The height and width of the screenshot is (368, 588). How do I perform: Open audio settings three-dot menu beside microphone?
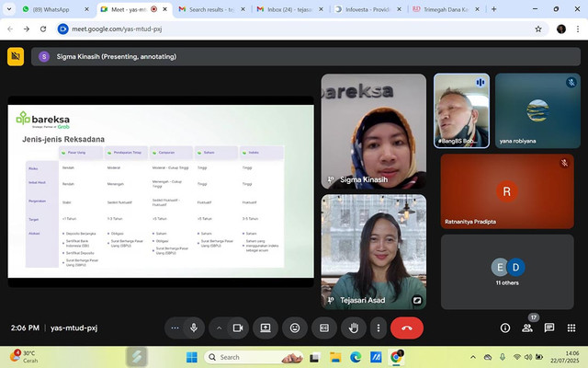coord(175,328)
